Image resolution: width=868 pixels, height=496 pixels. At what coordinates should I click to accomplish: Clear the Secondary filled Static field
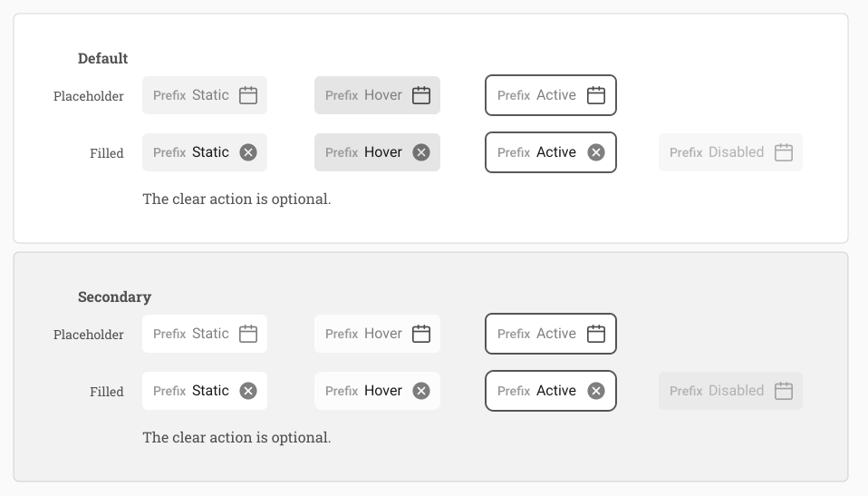pyautogui.click(x=248, y=391)
